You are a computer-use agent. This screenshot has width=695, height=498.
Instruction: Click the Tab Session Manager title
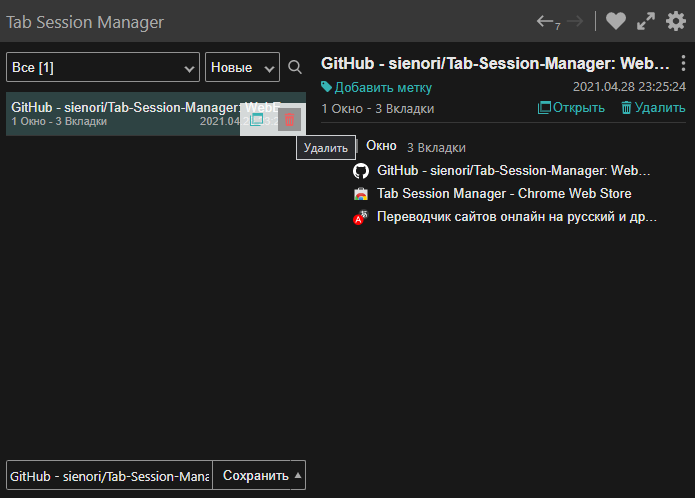pyautogui.click(x=85, y=22)
